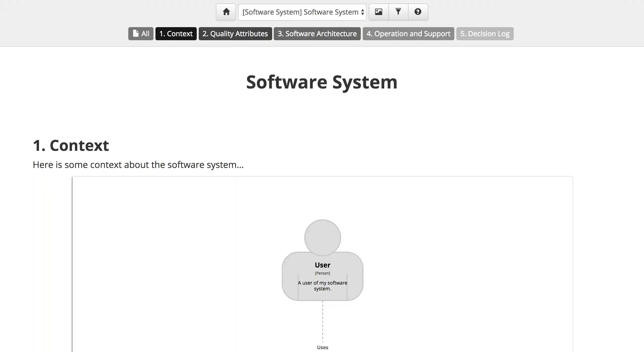View the 5. Decision Log section
Screen dimensions: 644x352
pos(485,33)
